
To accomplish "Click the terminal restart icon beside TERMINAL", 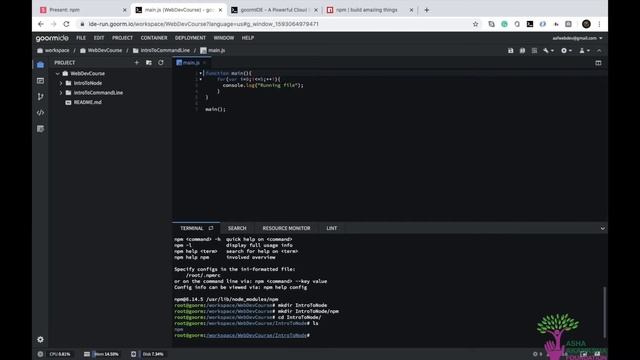I will [211, 228].
